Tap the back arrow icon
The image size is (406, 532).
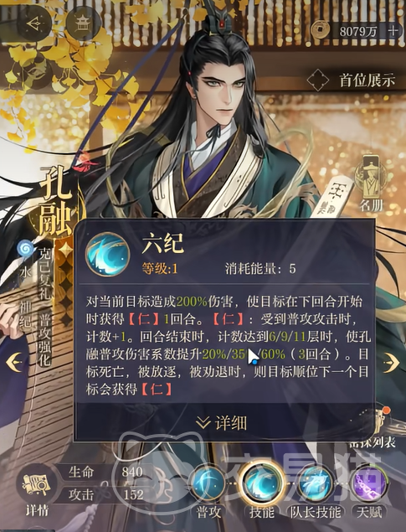[x=33, y=23]
